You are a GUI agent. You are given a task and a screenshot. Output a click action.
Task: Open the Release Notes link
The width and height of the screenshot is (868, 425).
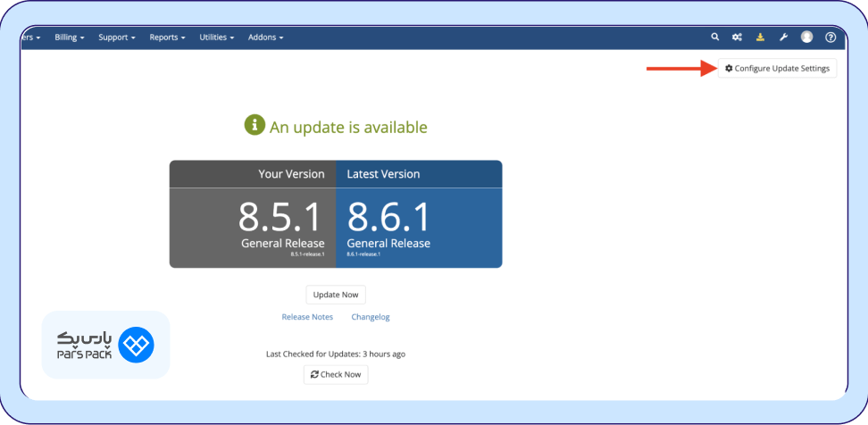click(x=307, y=317)
